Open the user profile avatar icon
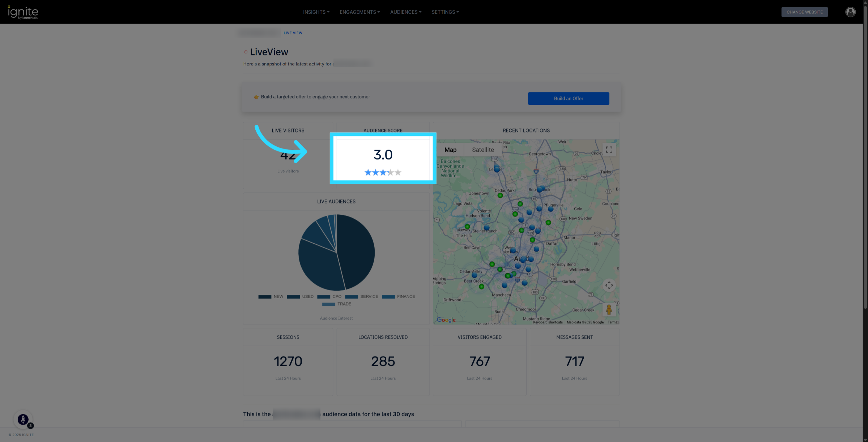 [850, 12]
